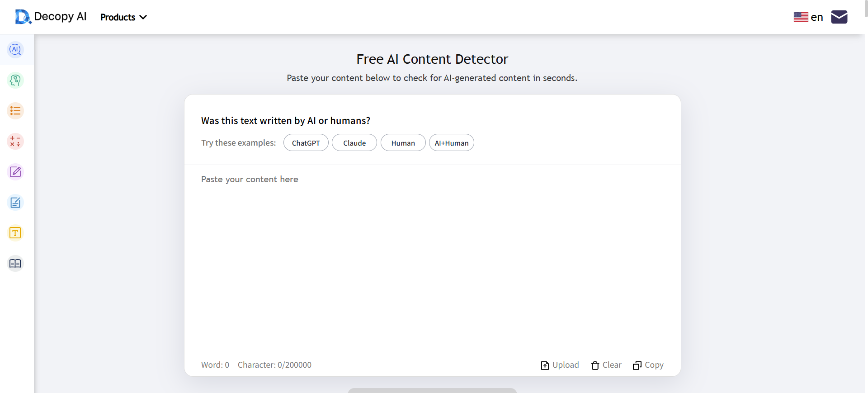Image resolution: width=868 pixels, height=393 pixels.
Task: Click the purple pencil edit sidebar icon
Action: click(x=15, y=172)
